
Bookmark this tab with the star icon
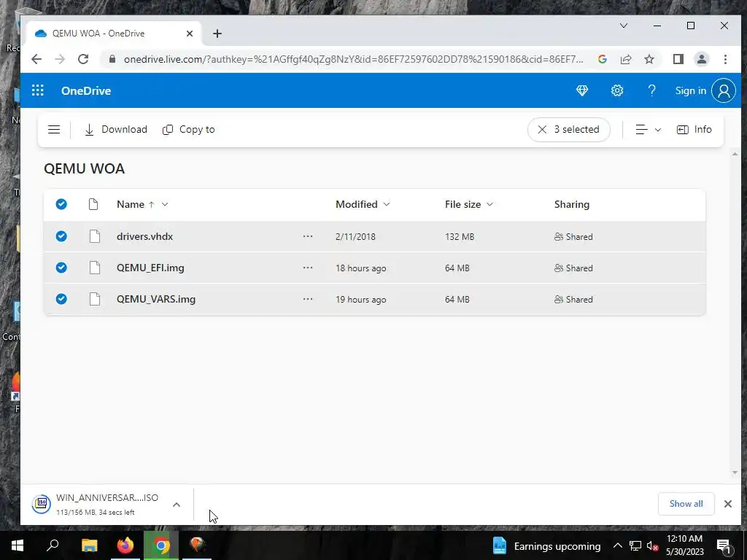pos(649,59)
